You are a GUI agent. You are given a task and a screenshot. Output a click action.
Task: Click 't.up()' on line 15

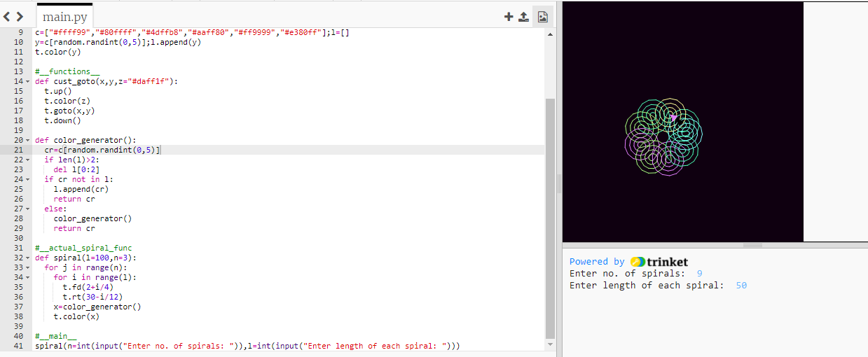[x=58, y=91]
